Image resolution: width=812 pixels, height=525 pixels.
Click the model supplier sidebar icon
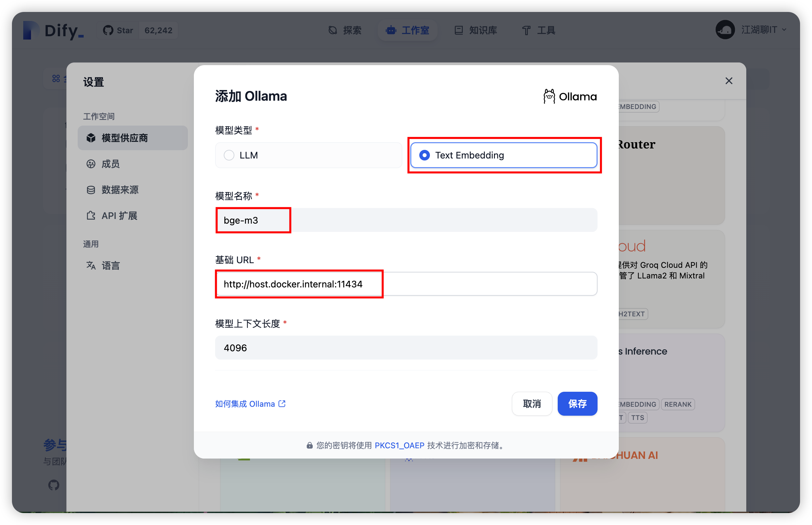92,138
